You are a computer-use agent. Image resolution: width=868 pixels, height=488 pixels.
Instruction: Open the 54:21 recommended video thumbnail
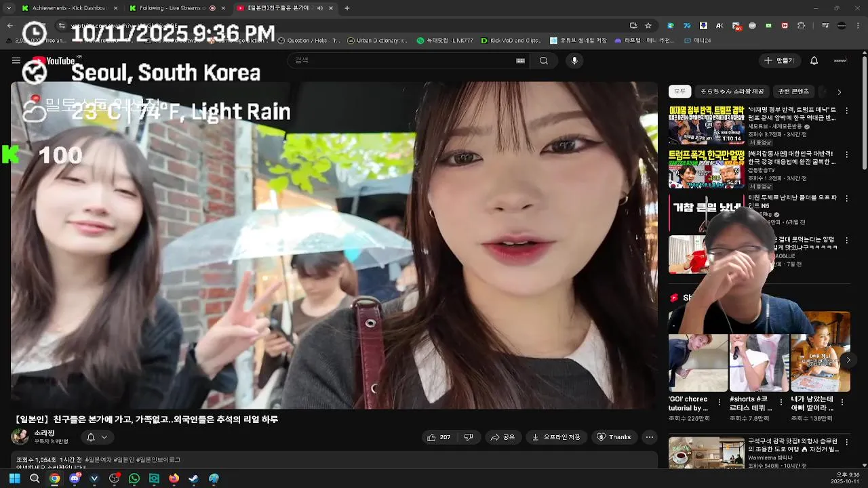tap(706, 169)
